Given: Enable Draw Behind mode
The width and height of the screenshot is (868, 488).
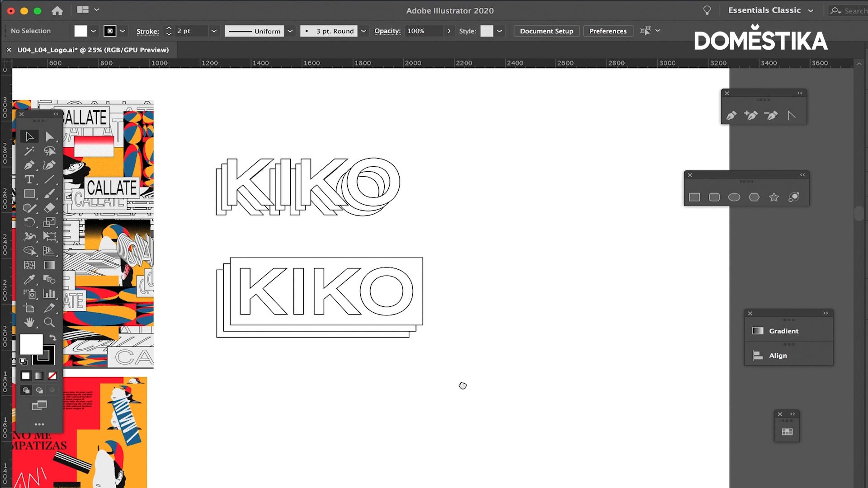Looking at the screenshot, I should click(39, 390).
